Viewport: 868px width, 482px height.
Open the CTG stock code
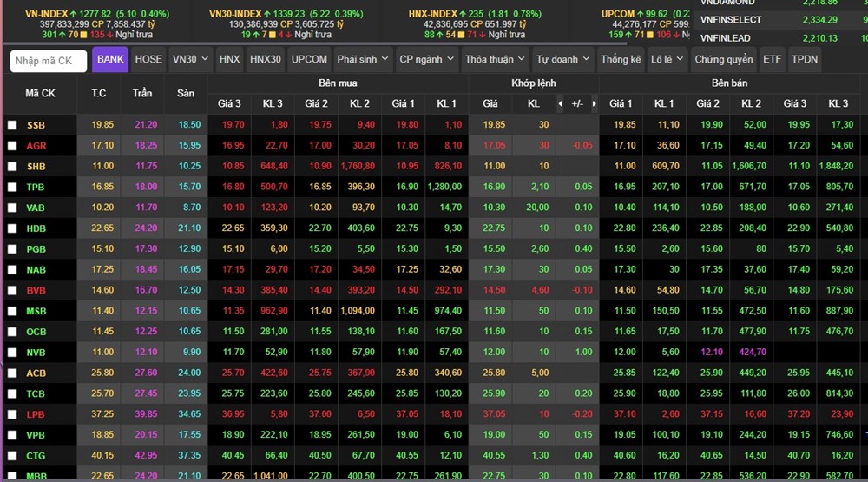click(x=36, y=456)
